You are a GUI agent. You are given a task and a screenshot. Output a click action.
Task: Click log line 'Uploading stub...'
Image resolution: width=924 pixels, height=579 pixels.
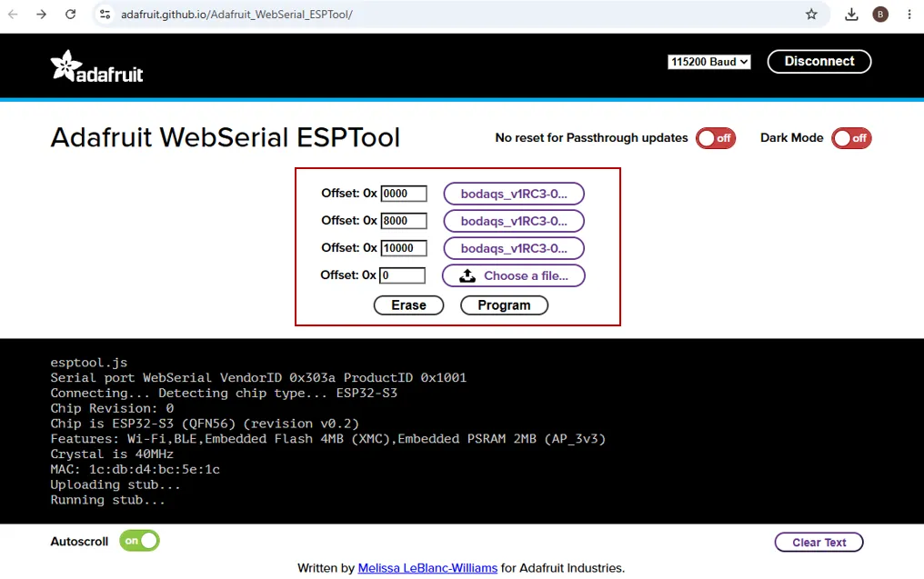[115, 484]
